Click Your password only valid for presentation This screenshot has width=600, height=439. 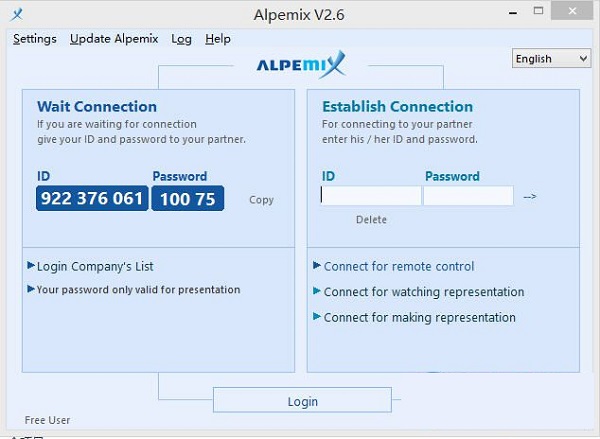coord(138,290)
